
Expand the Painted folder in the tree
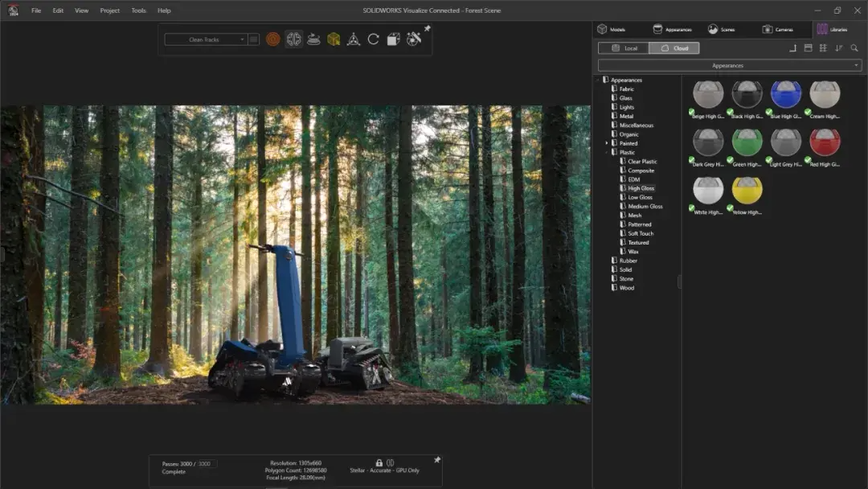pyautogui.click(x=607, y=143)
